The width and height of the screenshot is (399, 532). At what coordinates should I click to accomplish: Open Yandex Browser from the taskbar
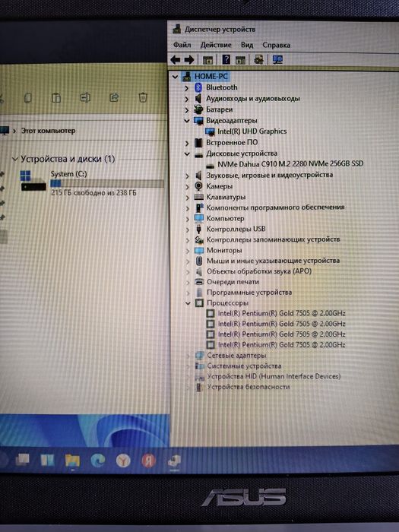click(x=123, y=461)
